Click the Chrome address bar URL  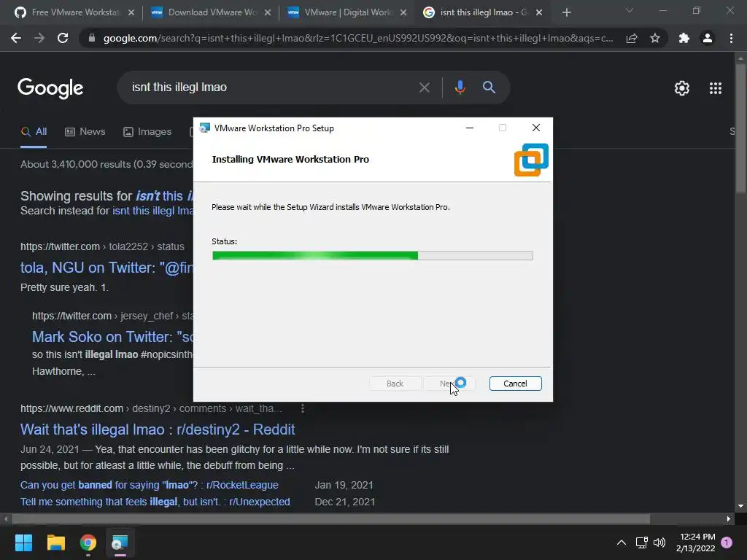pos(357,38)
